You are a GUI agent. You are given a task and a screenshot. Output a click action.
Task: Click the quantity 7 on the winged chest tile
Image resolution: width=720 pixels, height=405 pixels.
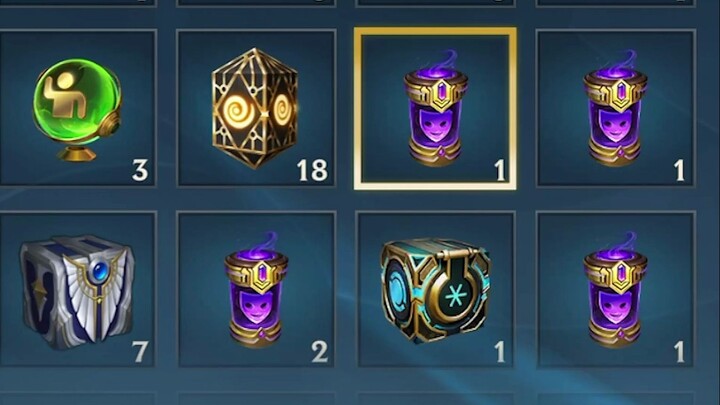(140, 352)
